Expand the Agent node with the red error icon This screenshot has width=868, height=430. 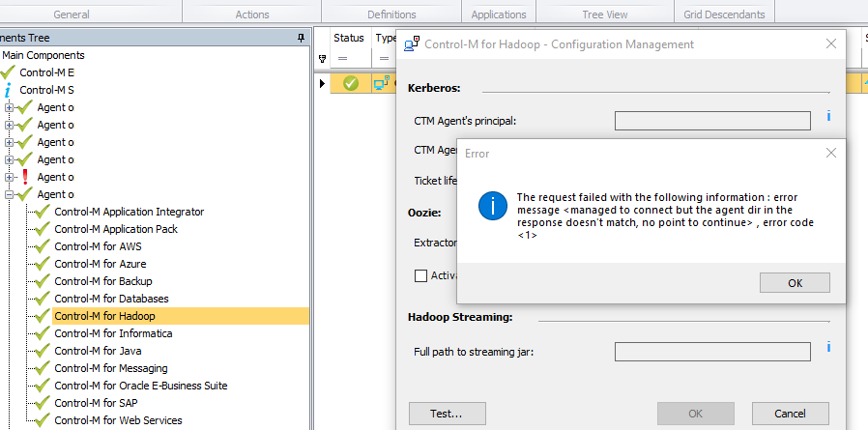click(9, 177)
